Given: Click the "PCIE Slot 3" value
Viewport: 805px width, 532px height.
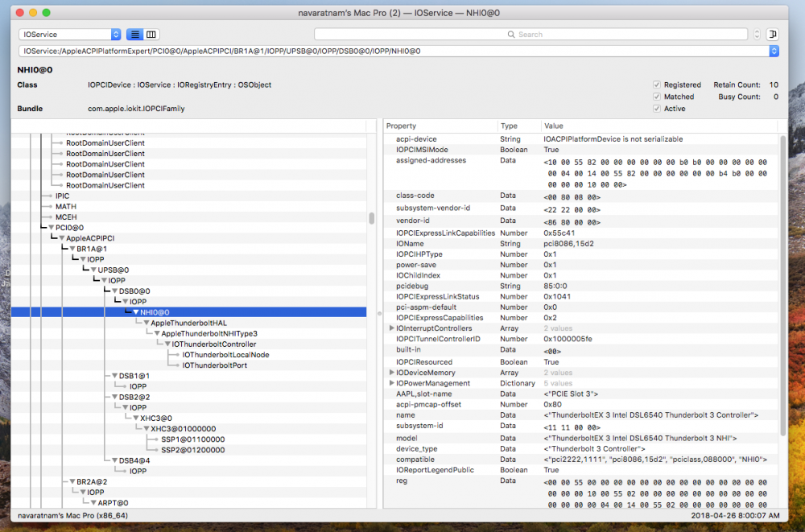Looking at the screenshot, I should (571, 394).
